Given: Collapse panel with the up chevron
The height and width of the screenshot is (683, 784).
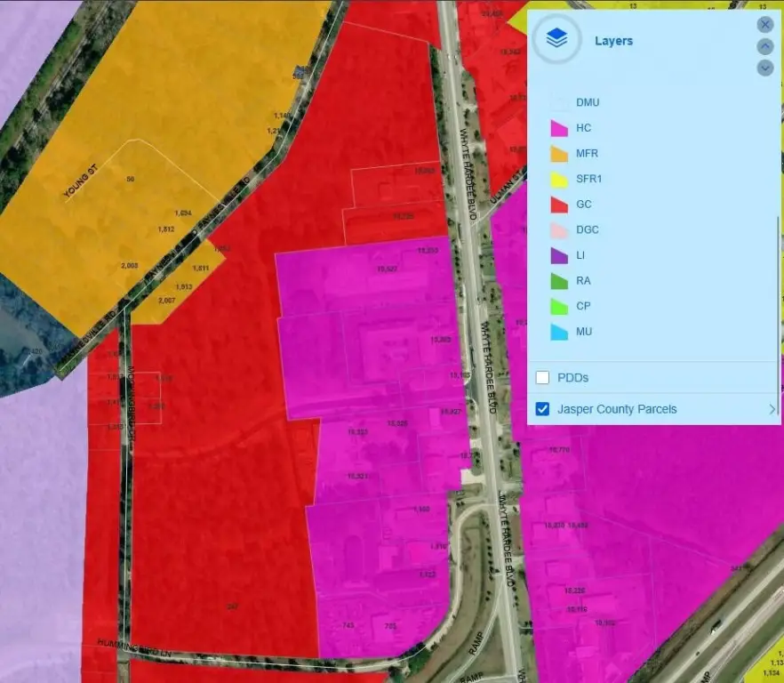Looking at the screenshot, I should (764, 46).
